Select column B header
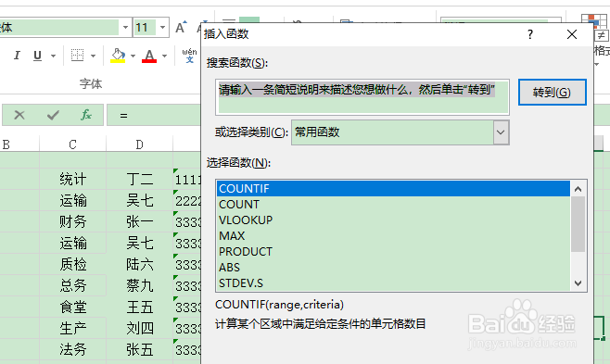Image resolution: width=610 pixels, height=364 pixels. [19, 144]
